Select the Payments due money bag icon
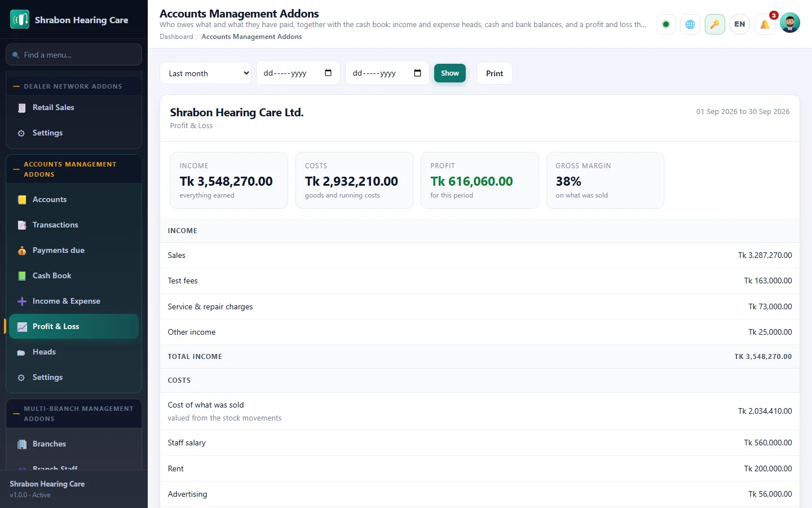Viewport: 812px width, 508px height. pos(22,251)
